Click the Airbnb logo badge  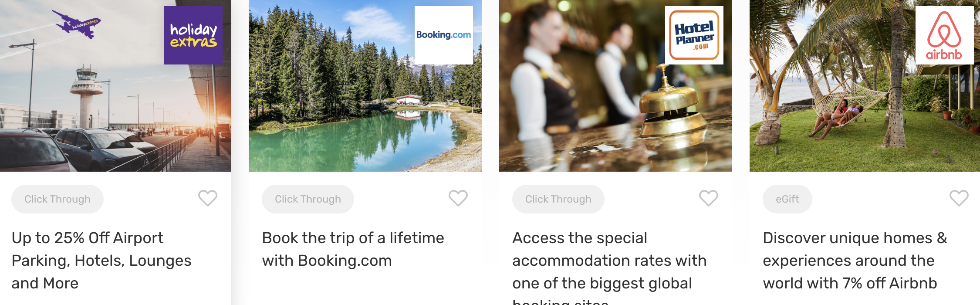(945, 35)
